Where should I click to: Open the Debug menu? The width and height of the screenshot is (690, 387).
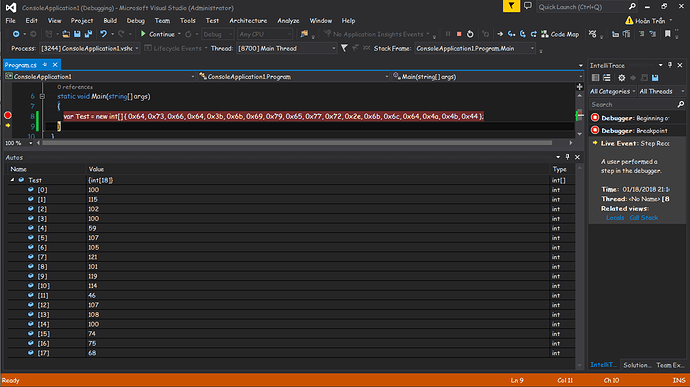tap(136, 21)
